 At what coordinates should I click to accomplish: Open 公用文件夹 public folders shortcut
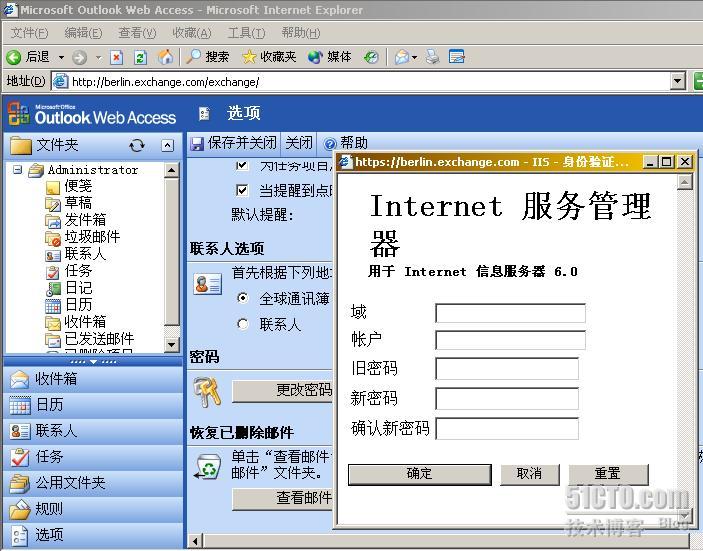click(x=93, y=483)
